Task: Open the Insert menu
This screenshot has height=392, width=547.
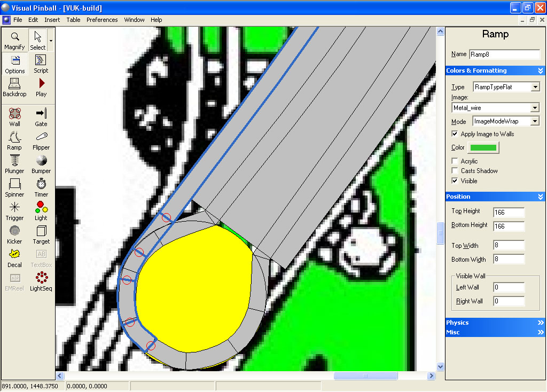Action: coord(52,20)
